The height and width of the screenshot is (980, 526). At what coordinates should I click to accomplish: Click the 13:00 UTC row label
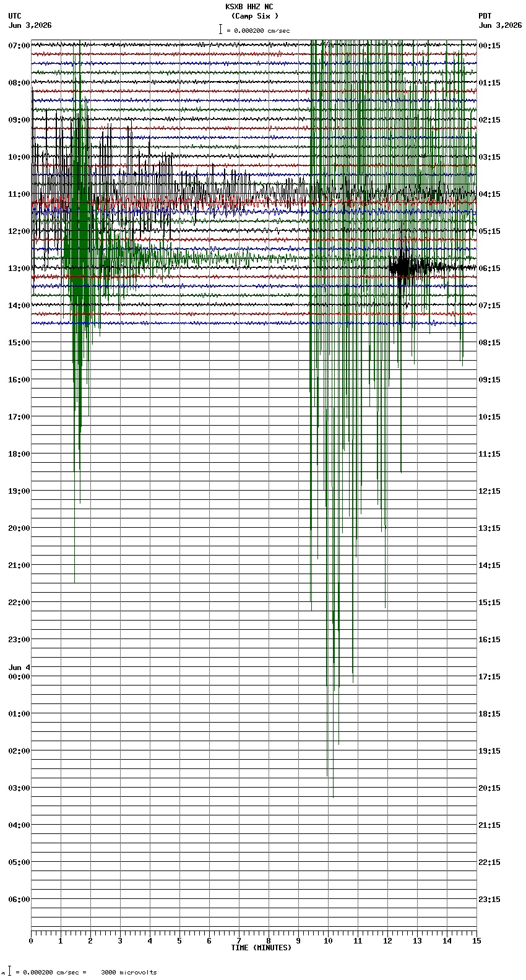click(19, 268)
